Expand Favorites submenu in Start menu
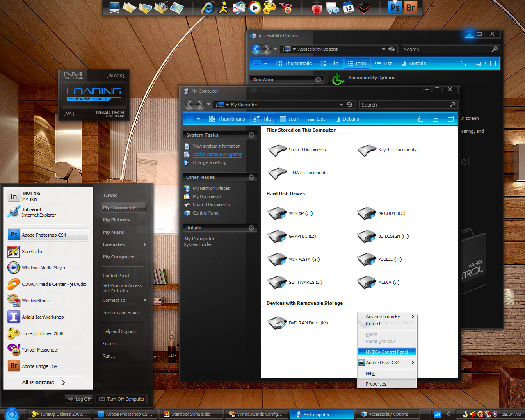525x420 pixels. click(124, 244)
